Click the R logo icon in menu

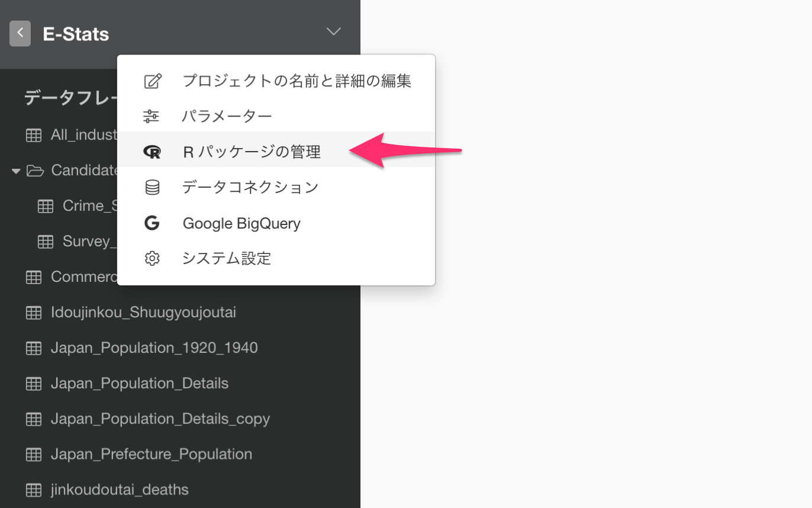point(152,152)
